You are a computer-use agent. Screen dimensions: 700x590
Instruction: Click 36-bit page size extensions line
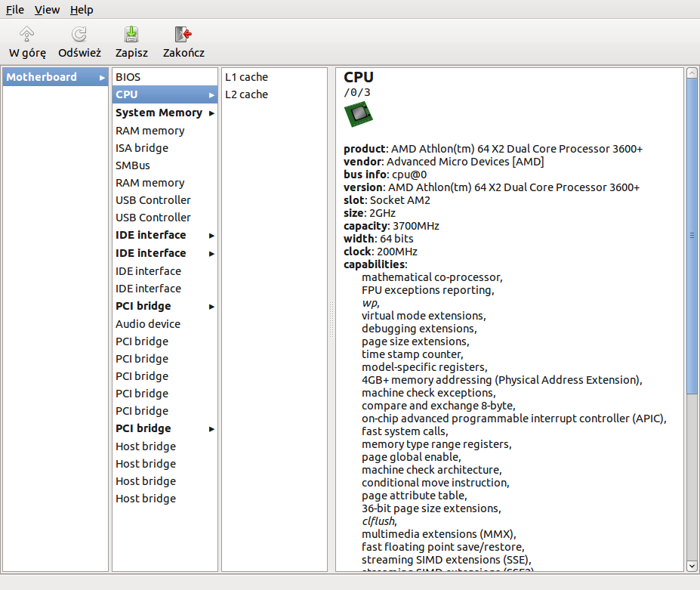click(431, 508)
